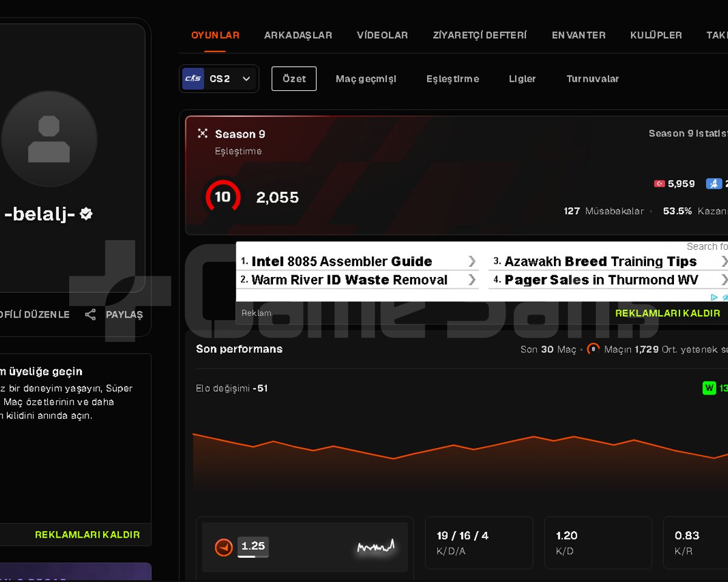
Task: Click the Turkey flag ranking icon
Action: click(x=659, y=184)
